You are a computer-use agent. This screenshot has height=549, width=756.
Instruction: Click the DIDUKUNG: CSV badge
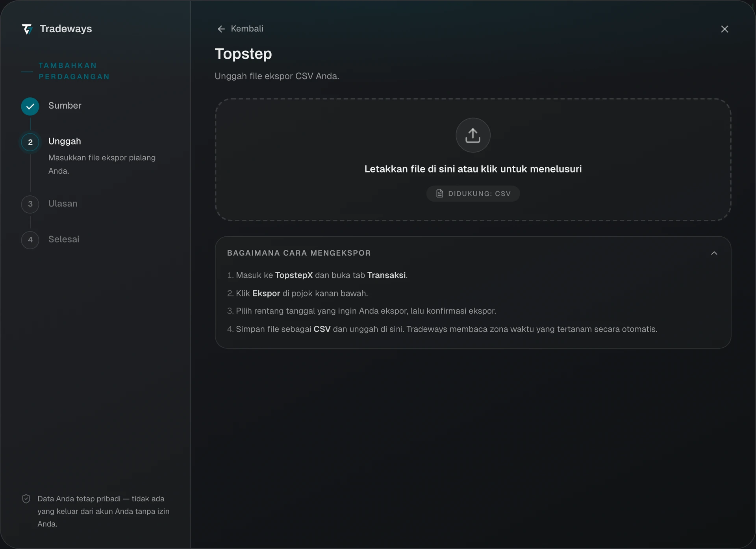point(473,194)
